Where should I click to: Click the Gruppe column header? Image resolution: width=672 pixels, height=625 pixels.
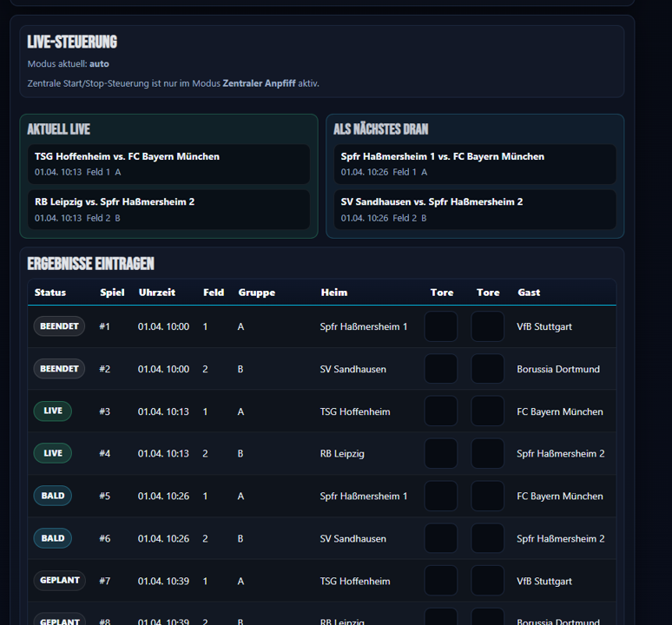[x=257, y=293]
